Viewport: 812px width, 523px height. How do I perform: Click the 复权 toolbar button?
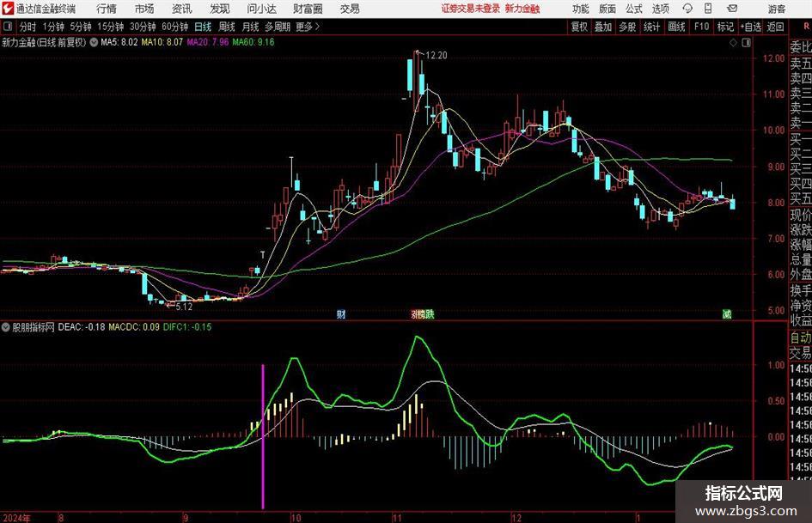click(579, 27)
